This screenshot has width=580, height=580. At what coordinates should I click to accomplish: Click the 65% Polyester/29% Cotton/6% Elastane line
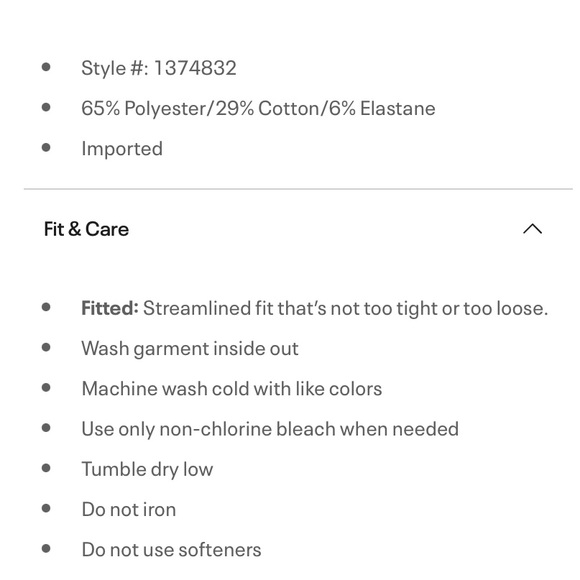(258, 108)
